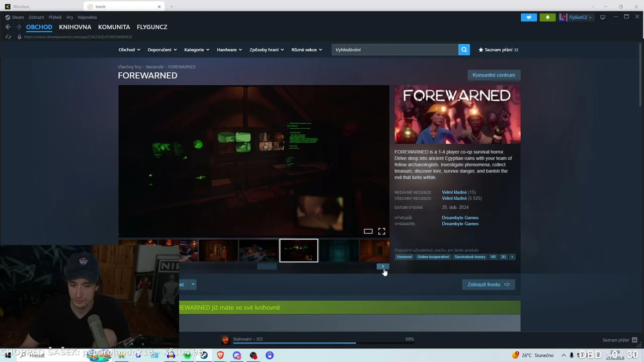Open the Nezávislé breadcrumb link
Viewport: 644px width, 362px height.
coord(154,67)
